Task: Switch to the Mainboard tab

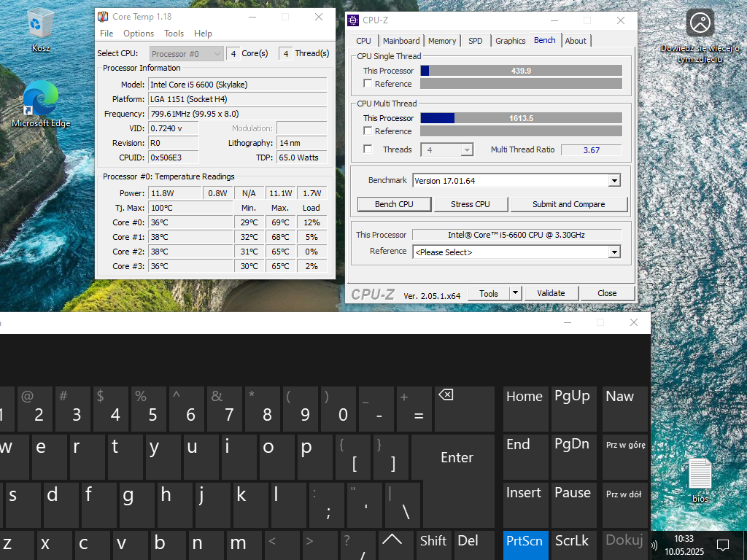Action: coord(401,41)
